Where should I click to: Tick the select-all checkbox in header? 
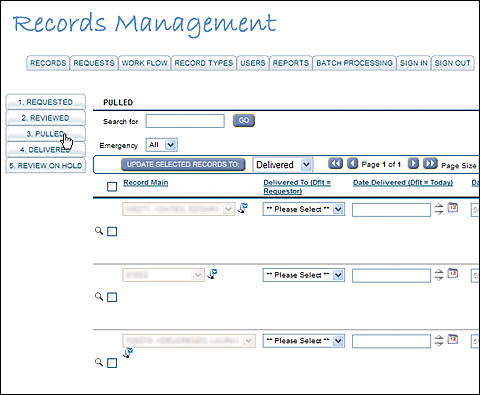pos(112,187)
